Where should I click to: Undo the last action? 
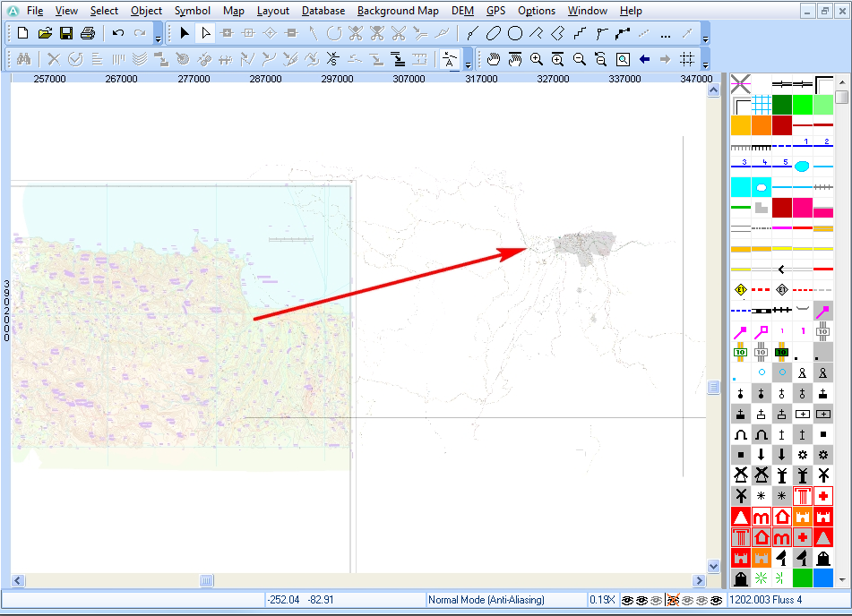coord(118,33)
